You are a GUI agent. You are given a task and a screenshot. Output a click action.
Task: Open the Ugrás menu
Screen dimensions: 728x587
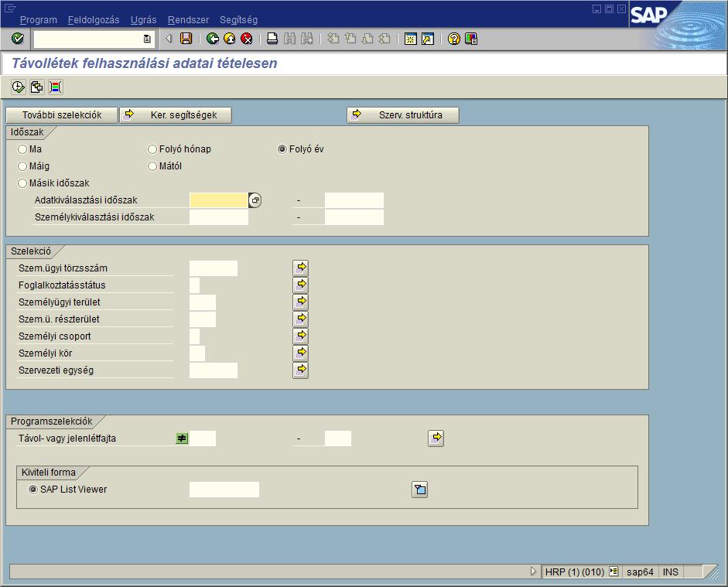point(143,20)
